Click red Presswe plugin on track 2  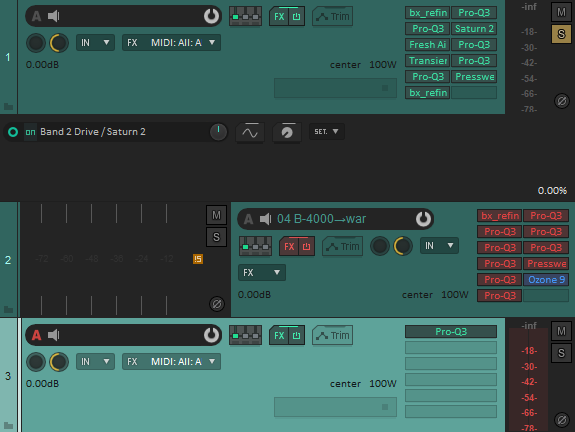[x=546, y=264]
